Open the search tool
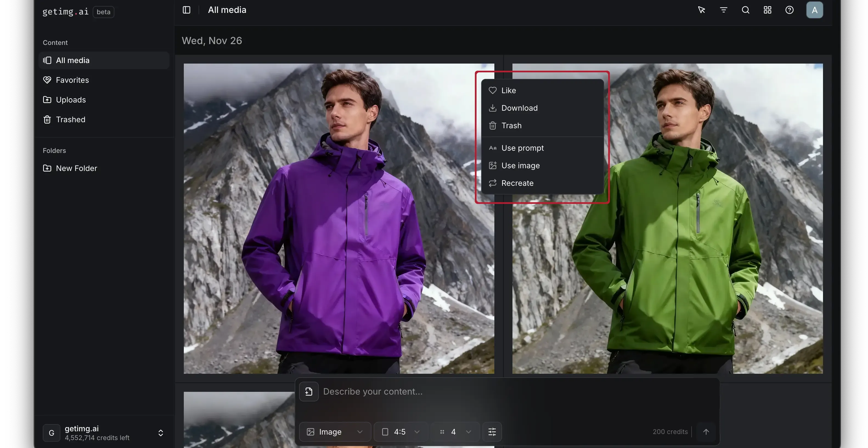Screen dimensions: 868x448 (745, 10)
